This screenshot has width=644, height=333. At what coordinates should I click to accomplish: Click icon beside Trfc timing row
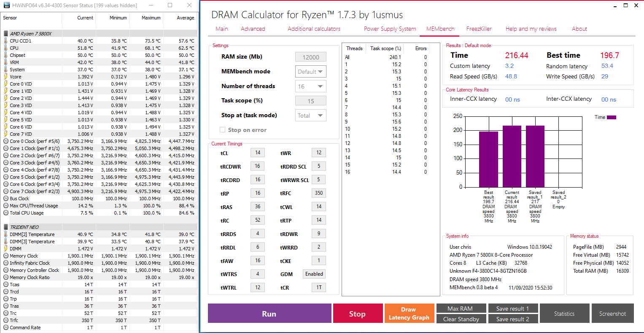tap(6, 320)
